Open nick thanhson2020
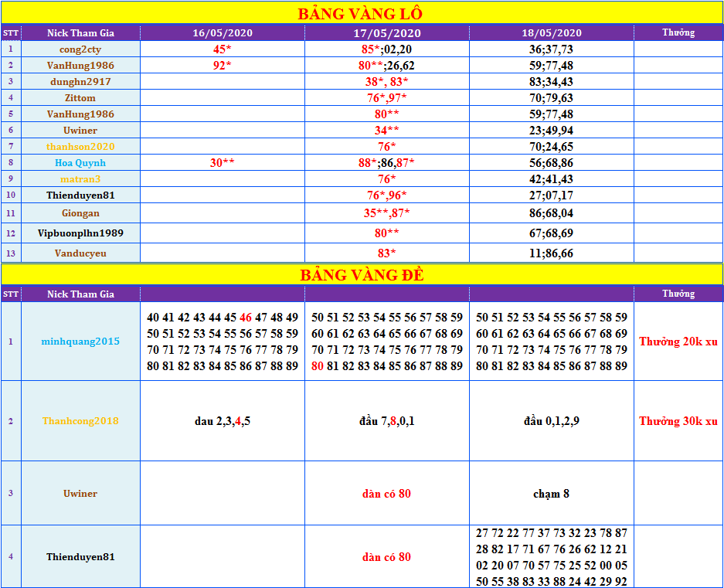This screenshot has width=724, height=588. pyautogui.click(x=80, y=146)
